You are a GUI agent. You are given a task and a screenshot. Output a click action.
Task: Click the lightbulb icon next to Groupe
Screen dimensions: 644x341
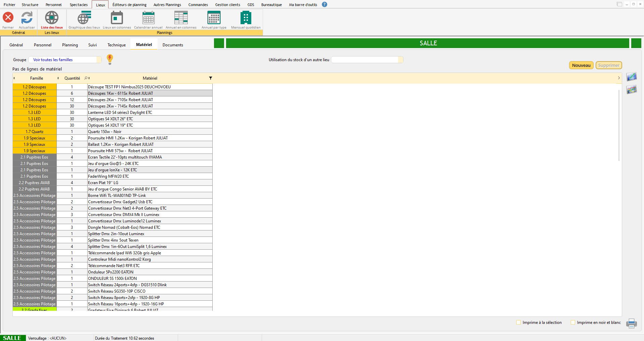(x=110, y=59)
